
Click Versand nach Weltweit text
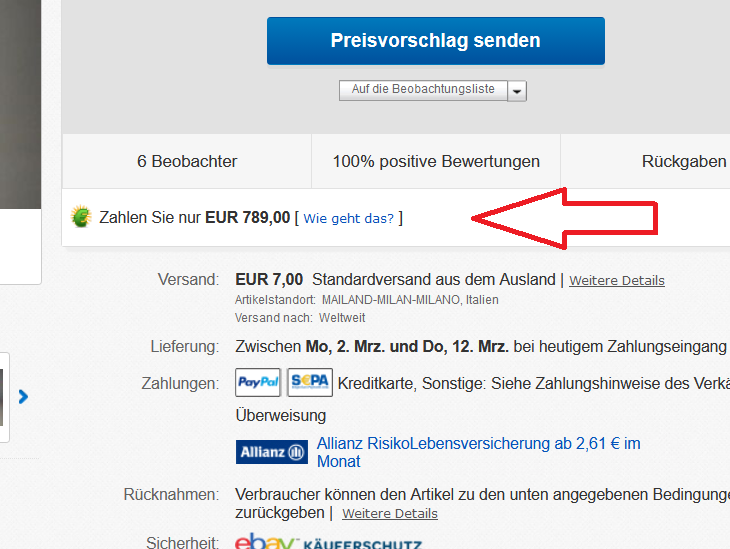(300, 318)
